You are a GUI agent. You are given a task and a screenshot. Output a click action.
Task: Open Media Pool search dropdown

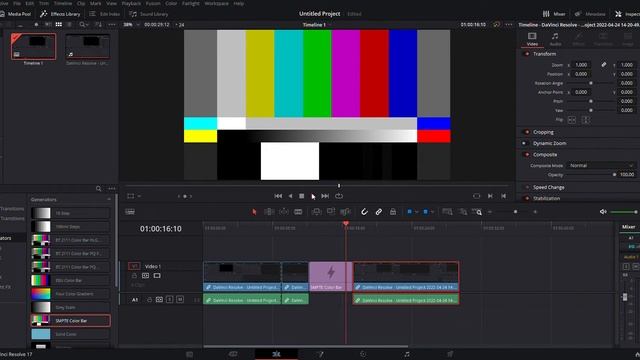(84, 24)
